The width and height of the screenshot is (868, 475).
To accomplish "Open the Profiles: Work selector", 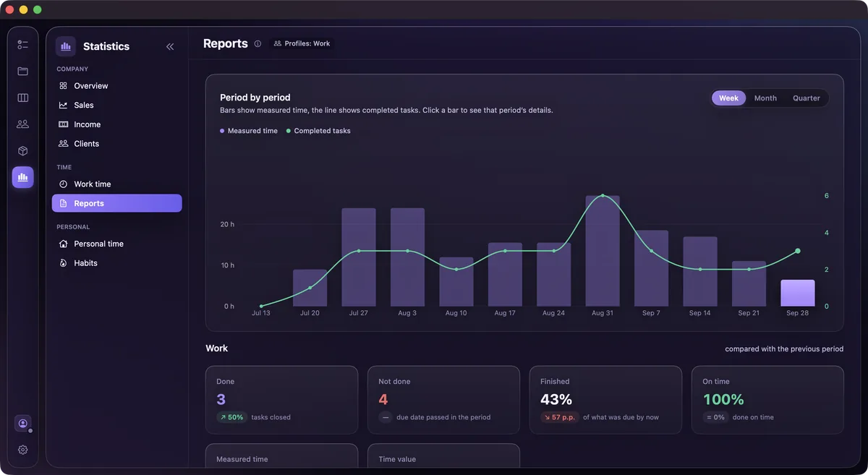I will tap(302, 44).
